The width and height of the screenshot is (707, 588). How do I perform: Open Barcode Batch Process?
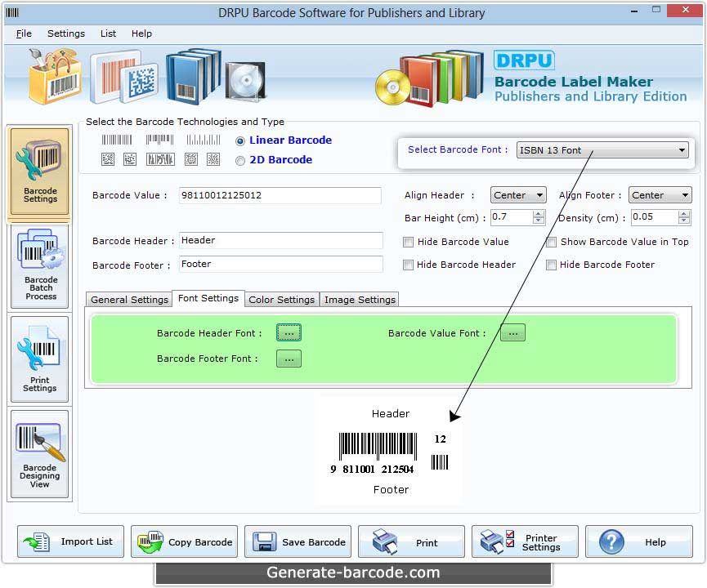(x=40, y=266)
